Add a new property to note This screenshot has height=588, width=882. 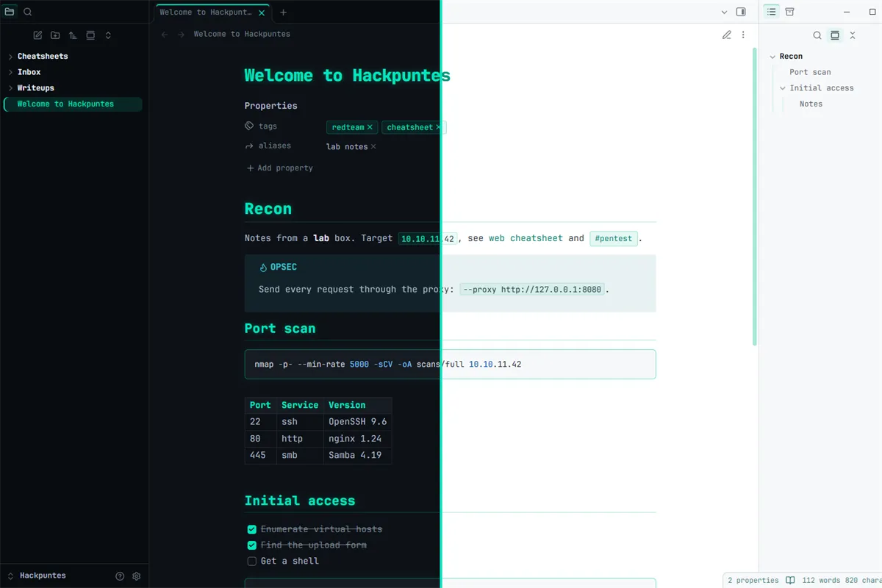click(x=279, y=168)
